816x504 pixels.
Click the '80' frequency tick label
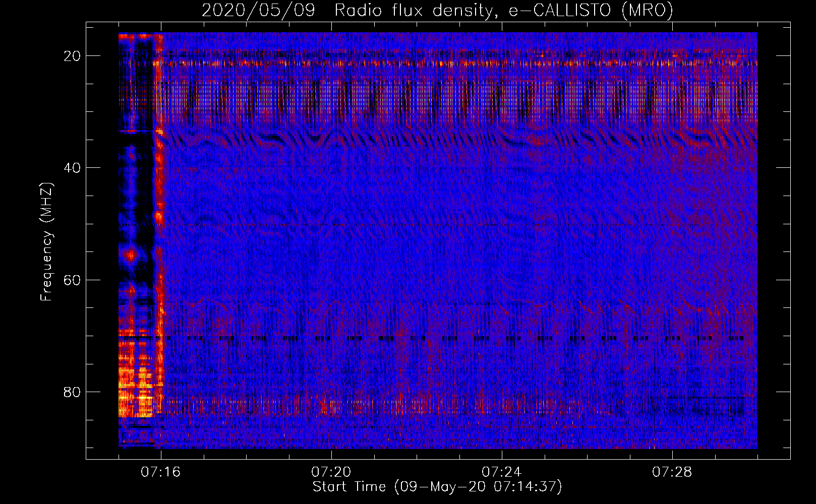73,392
